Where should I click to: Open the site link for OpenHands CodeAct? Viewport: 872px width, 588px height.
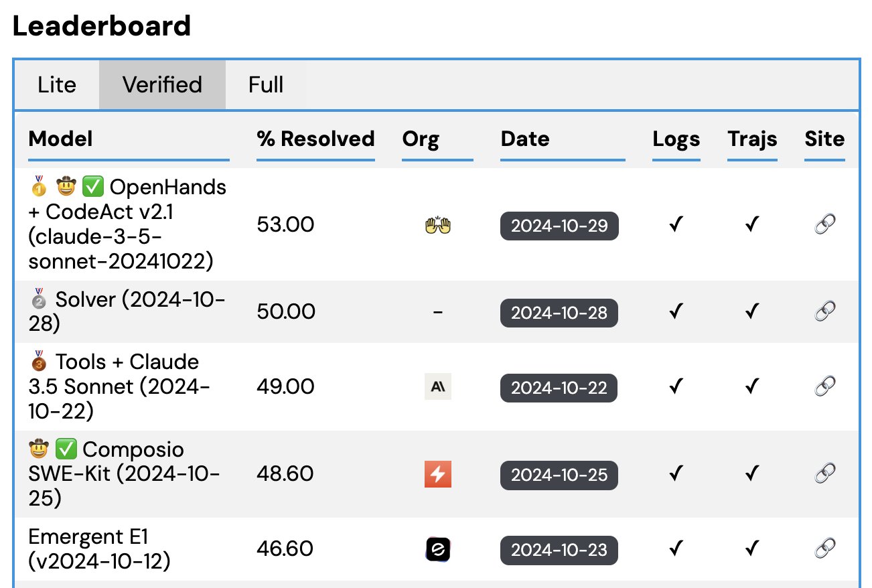[x=824, y=224]
